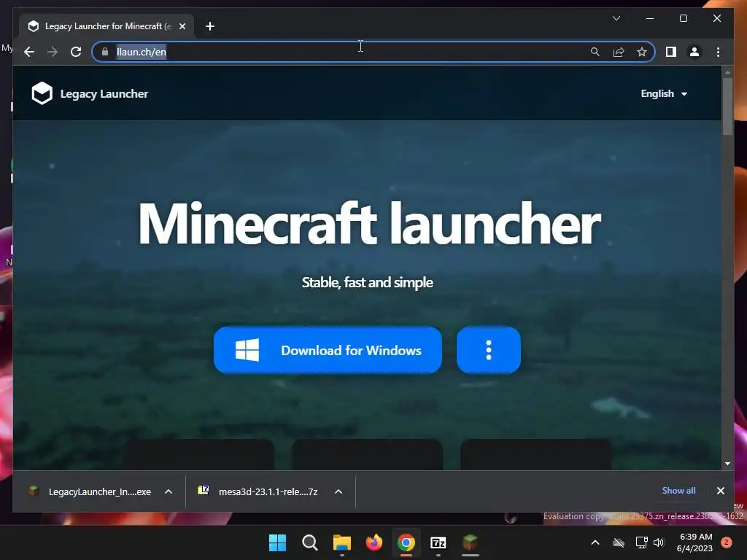Click the scrollbar down arrow

click(727, 463)
